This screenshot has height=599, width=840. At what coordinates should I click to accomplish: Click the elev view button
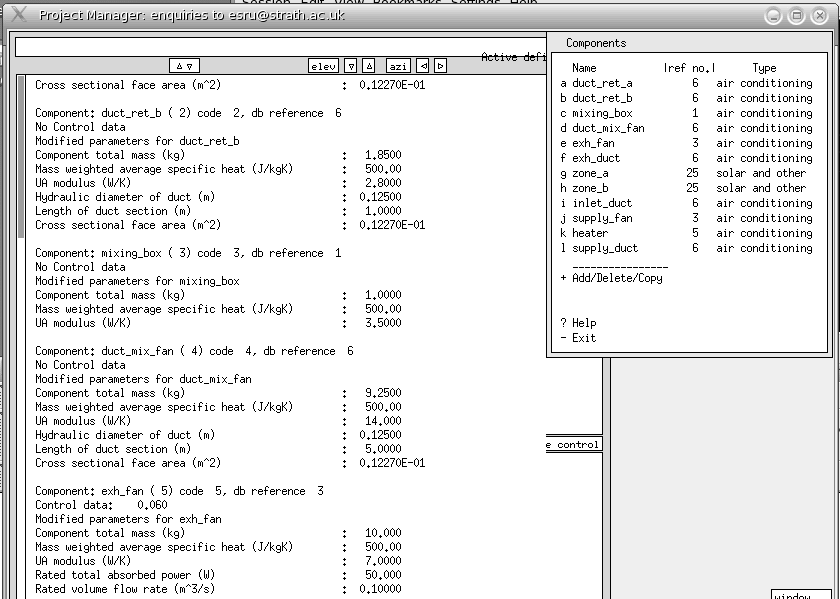[323, 66]
